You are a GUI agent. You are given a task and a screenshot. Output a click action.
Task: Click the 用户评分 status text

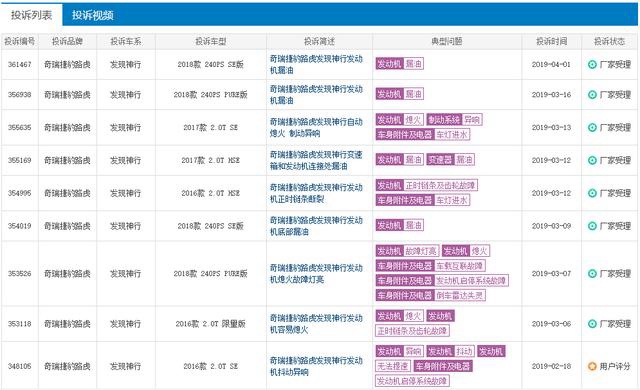615,366
